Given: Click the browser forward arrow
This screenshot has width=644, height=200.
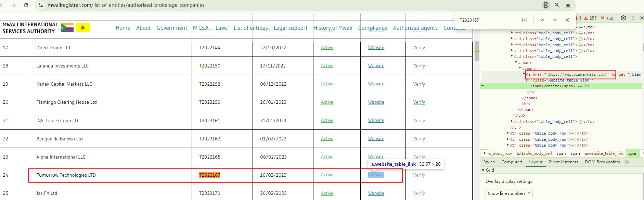Looking at the screenshot, I should click(14, 5).
